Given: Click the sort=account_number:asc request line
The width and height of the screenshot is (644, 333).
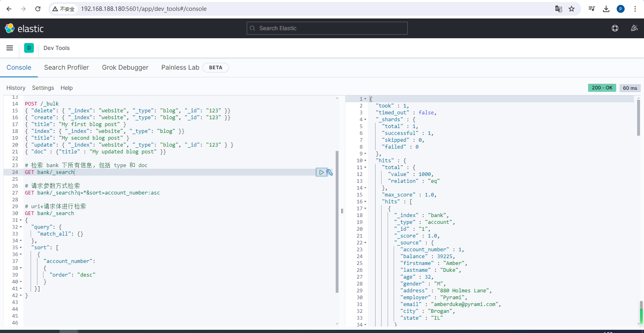Looking at the screenshot, I should tap(92, 193).
